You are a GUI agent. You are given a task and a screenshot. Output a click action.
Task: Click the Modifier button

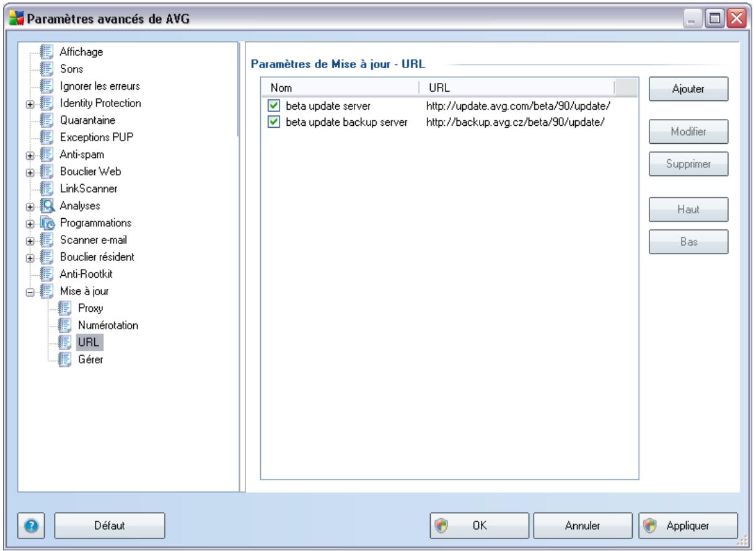(x=688, y=132)
